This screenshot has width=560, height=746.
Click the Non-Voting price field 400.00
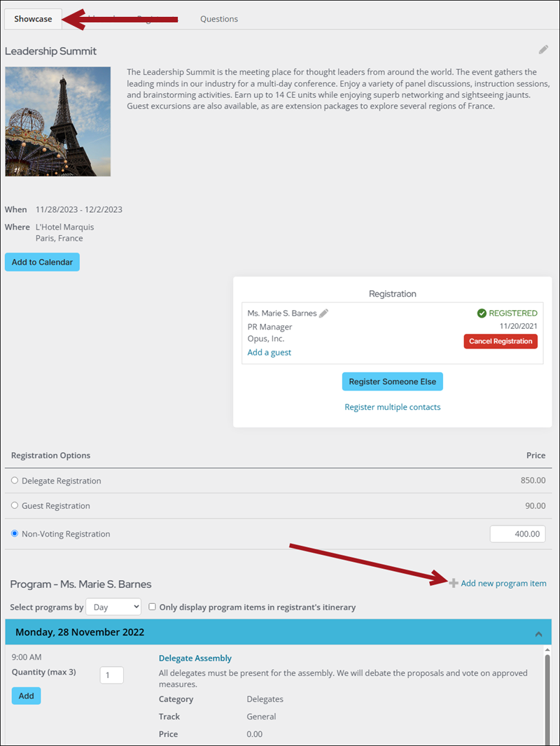[x=518, y=534]
